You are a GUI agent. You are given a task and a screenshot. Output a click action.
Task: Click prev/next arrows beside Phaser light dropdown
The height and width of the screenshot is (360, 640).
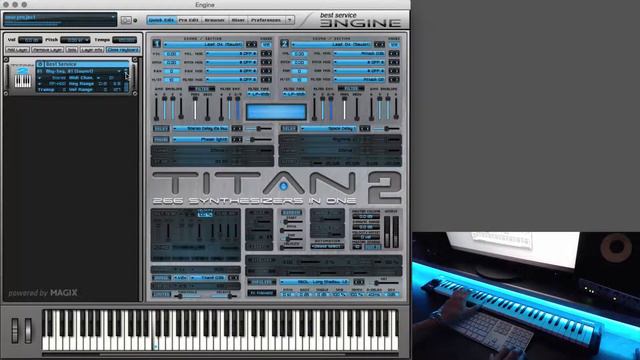(237, 139)
